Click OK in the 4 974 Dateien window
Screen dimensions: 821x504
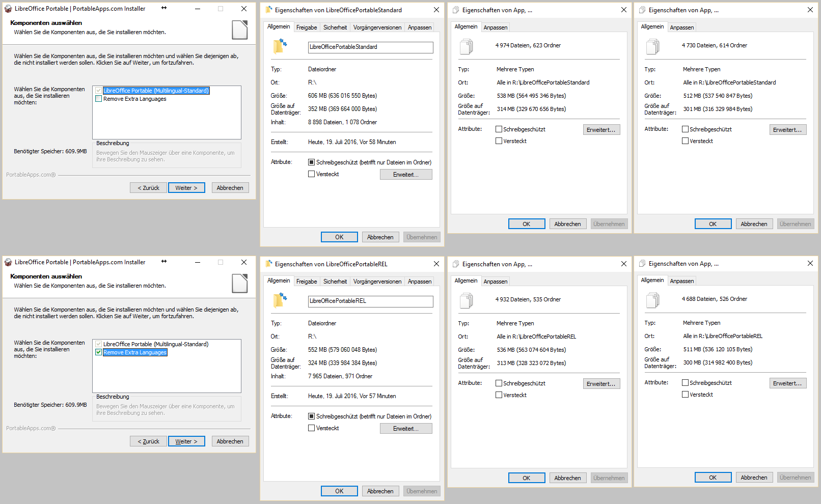point(527,224)
